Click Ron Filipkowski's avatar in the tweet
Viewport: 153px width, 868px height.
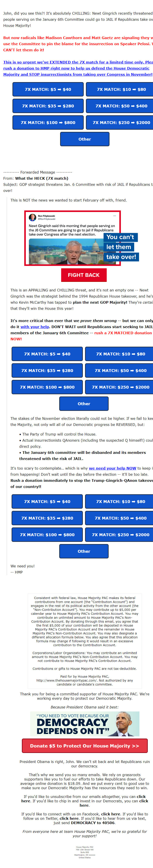[x=32, y=217]
